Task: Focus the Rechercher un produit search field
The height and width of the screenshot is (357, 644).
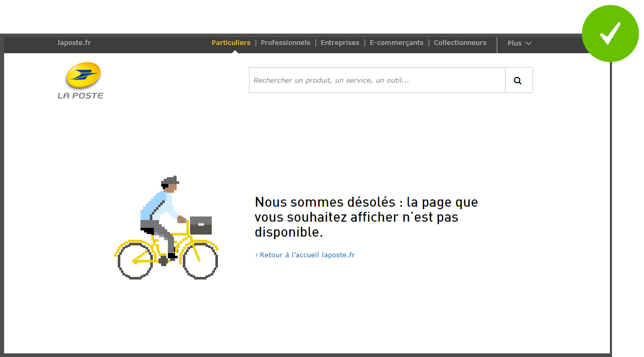Action: (x=377, y=81)
